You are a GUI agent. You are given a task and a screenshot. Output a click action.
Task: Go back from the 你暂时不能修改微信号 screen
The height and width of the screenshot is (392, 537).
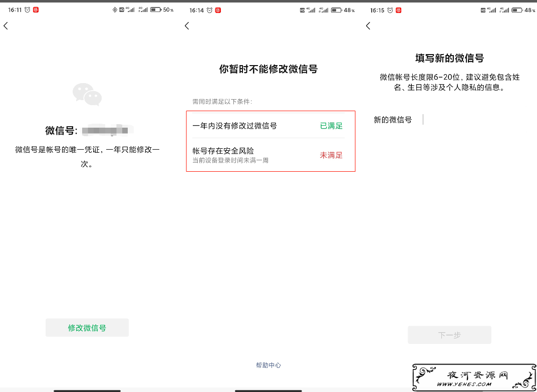(x=187, y=26)
